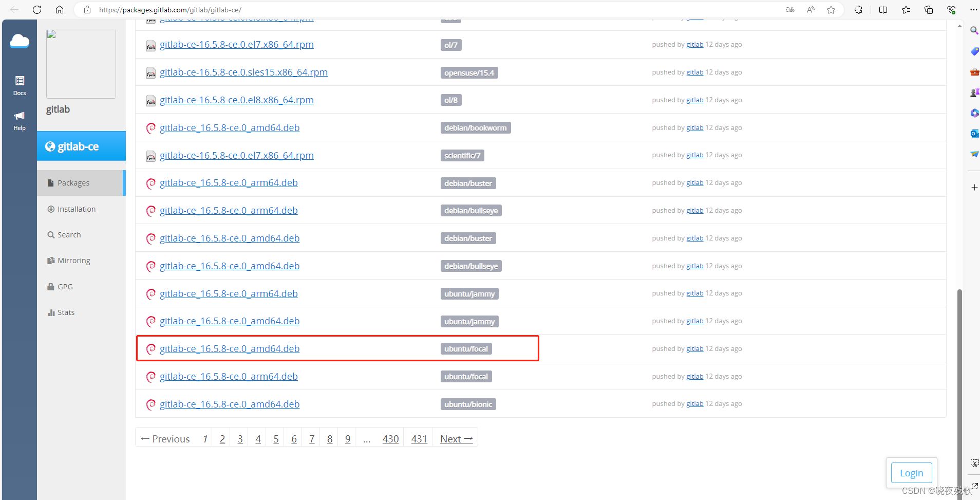Select Packages in the side menu
The width and height of the screenshot is (980, 500).
click(81, 183)
